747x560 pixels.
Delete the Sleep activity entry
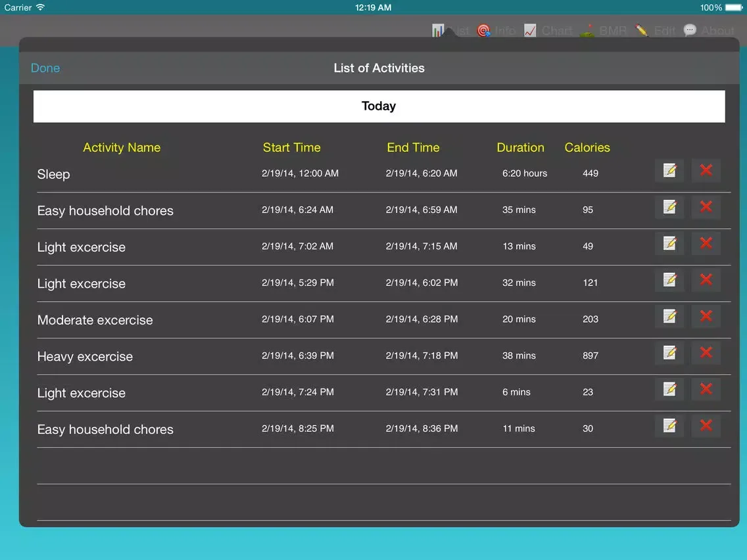[x=706, y=170]
